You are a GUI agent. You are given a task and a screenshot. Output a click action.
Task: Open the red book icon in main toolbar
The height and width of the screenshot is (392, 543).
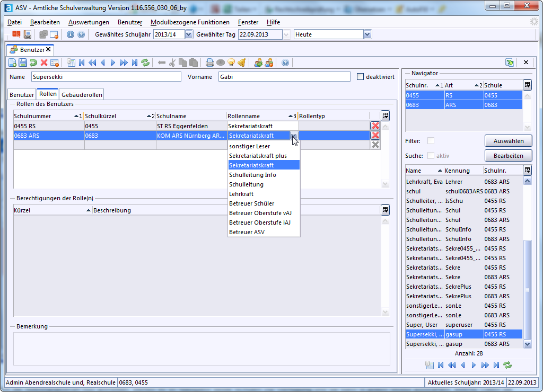(16, 34)
